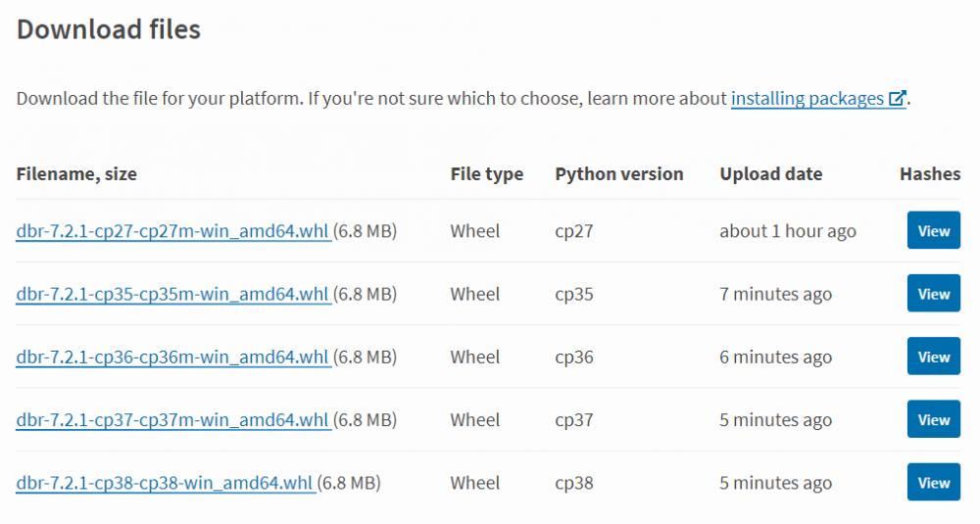The height and width of the screenshot is (524, 980).
Task: Click the "Filename, size" column header
Action: 76,174
